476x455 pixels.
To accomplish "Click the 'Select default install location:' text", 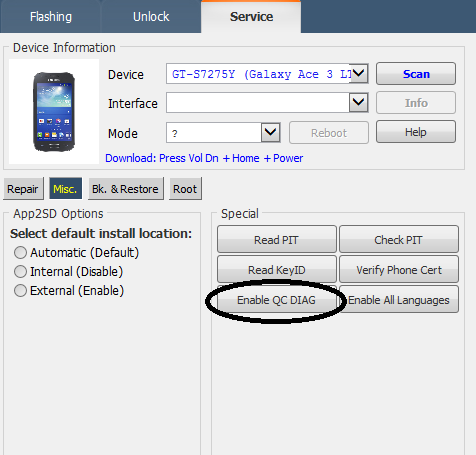I will [x=101, y=234].
